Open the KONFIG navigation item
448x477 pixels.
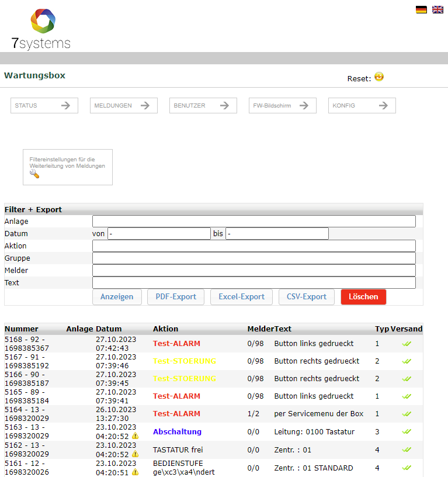[362, 106]
